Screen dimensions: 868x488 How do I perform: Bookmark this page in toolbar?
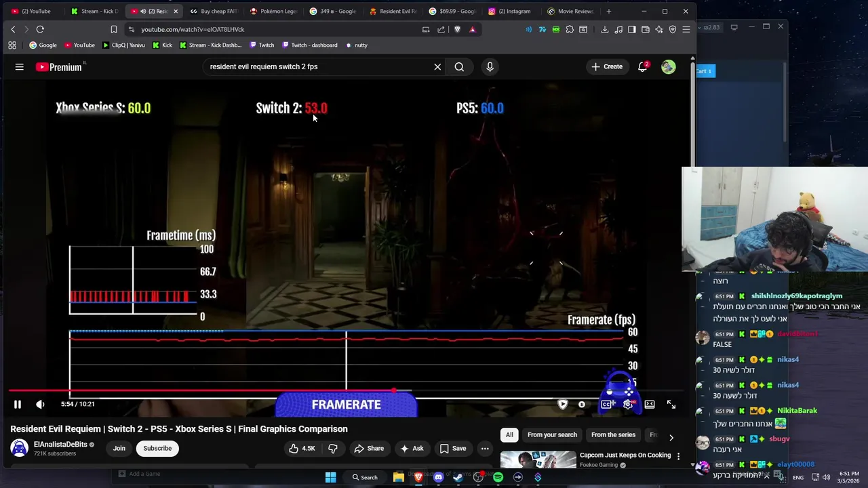coord(114,29)
